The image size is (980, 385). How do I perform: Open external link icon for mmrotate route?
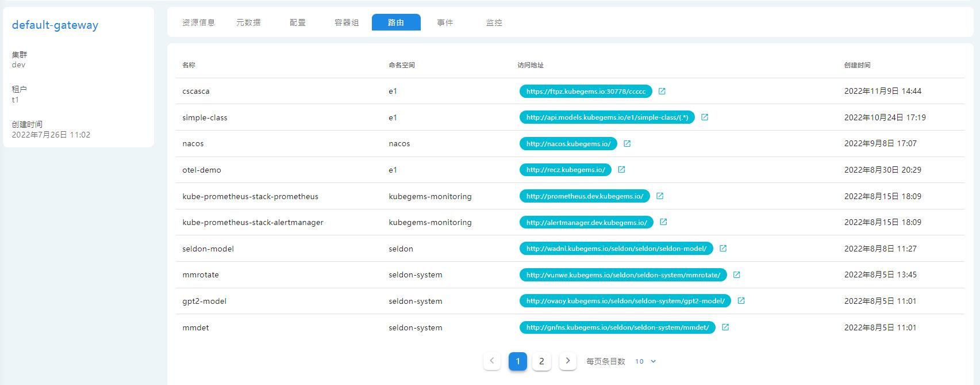(737, 275)
